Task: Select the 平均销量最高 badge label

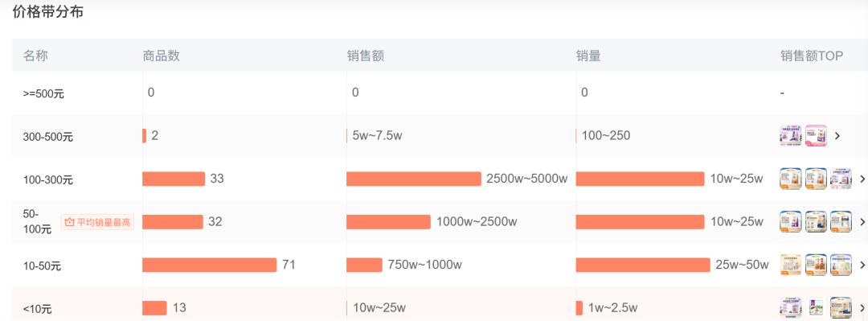Action: click(x=97, y=222)
